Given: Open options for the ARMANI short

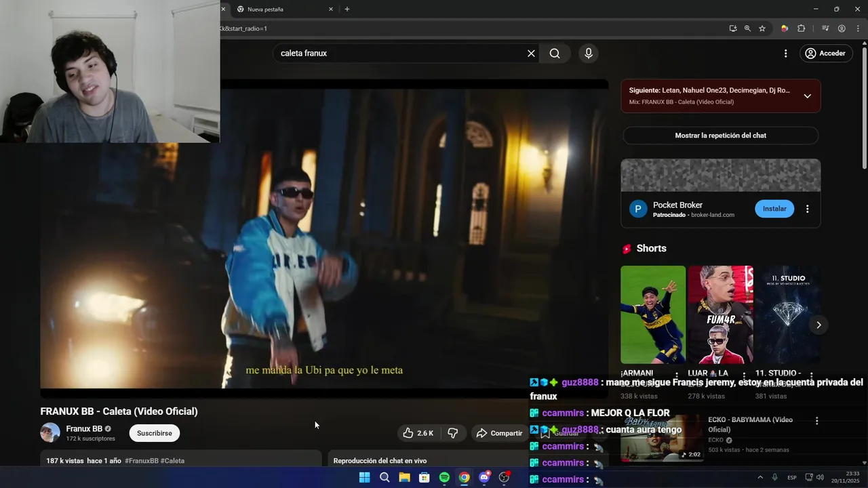Looking at the screenshot, I should 676,375.
